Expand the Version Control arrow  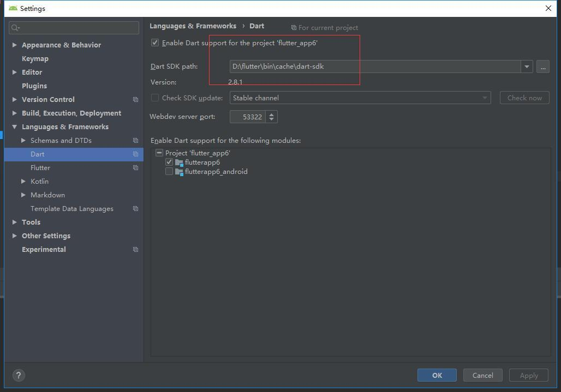[x=15, y=99]
